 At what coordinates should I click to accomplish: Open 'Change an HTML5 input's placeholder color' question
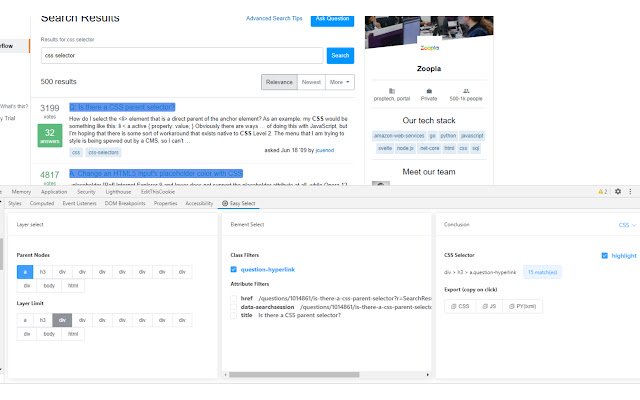[156, 173]
